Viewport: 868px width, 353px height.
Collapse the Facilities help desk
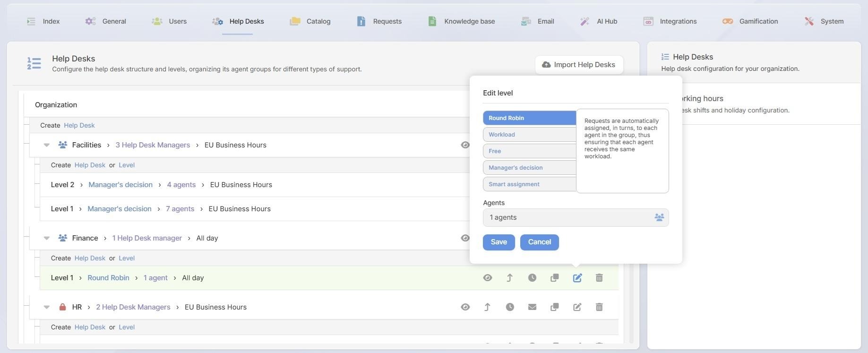coord(46,145)
